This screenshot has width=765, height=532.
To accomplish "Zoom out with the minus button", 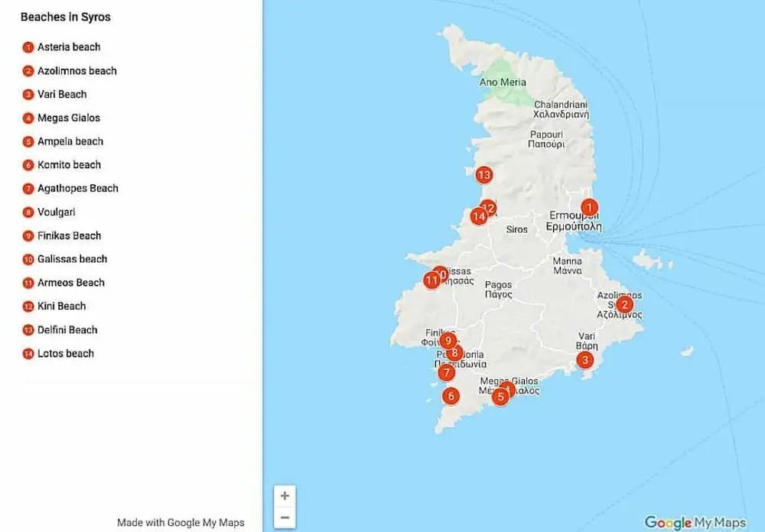I will 285,517.
